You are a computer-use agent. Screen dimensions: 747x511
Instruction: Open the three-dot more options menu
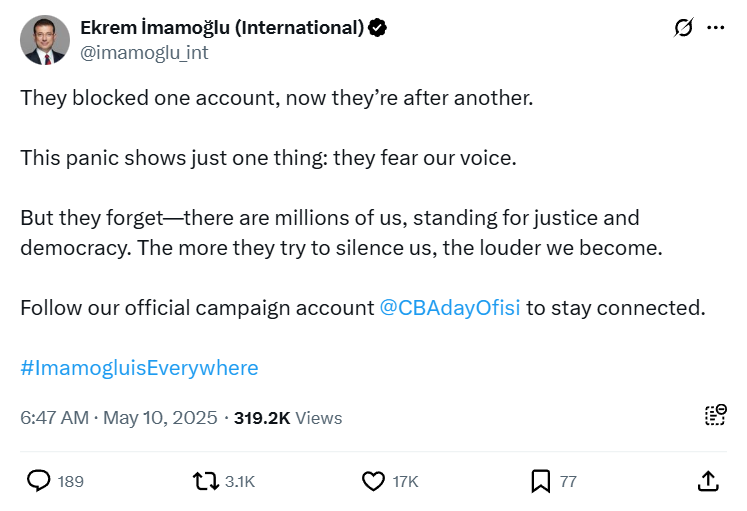pos(715,28)
